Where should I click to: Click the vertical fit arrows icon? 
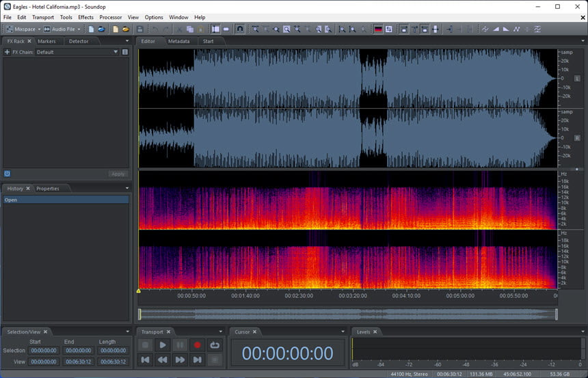point(435,29)
